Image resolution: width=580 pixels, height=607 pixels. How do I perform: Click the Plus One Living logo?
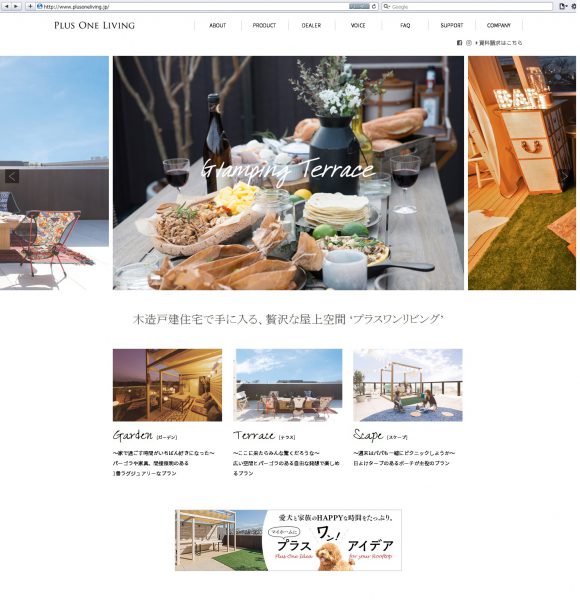pos(94,26)
